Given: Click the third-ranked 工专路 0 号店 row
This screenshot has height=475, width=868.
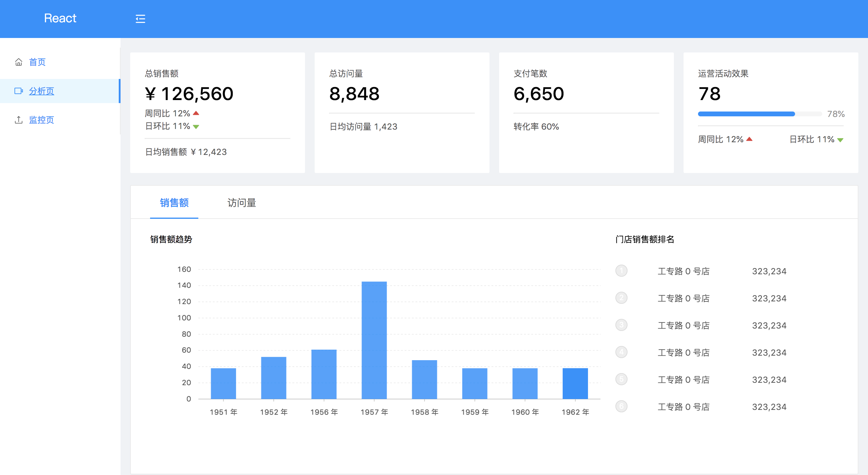Looking at the screenshot, I should 683,326.
